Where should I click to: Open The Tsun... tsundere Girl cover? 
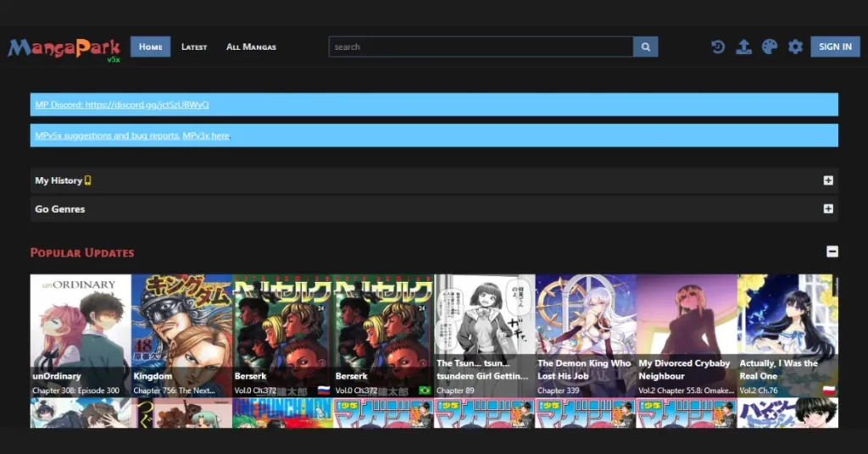484,335
